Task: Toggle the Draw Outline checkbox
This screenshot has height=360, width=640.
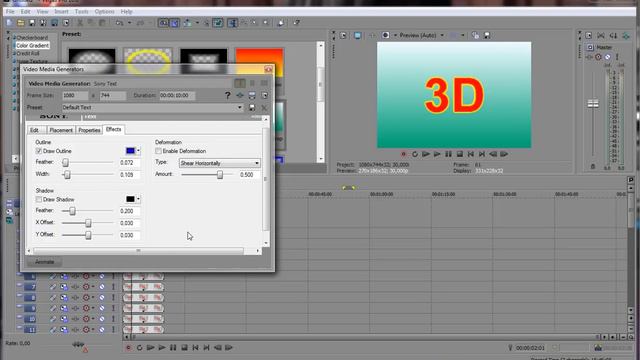Action: click(x=39, y=151)
